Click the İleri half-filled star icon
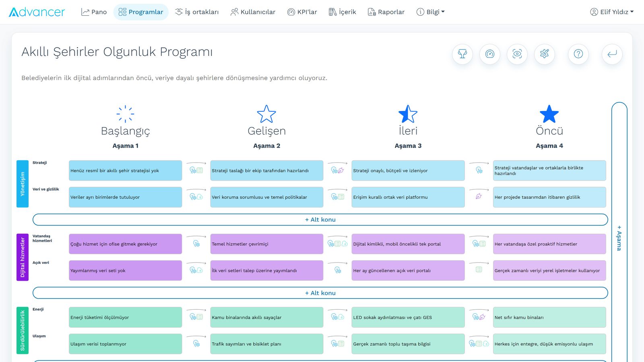The height and width of the screenshot is (362, 644). [408, 114]
